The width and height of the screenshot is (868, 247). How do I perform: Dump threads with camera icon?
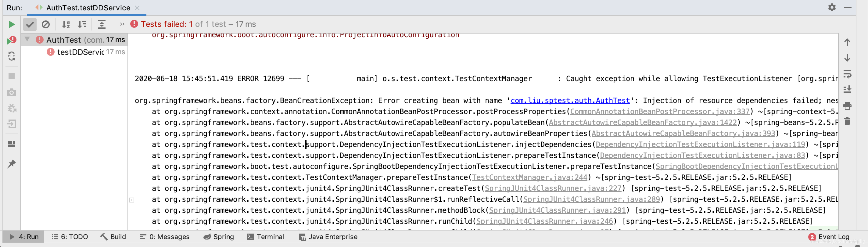tap(12, 92)
